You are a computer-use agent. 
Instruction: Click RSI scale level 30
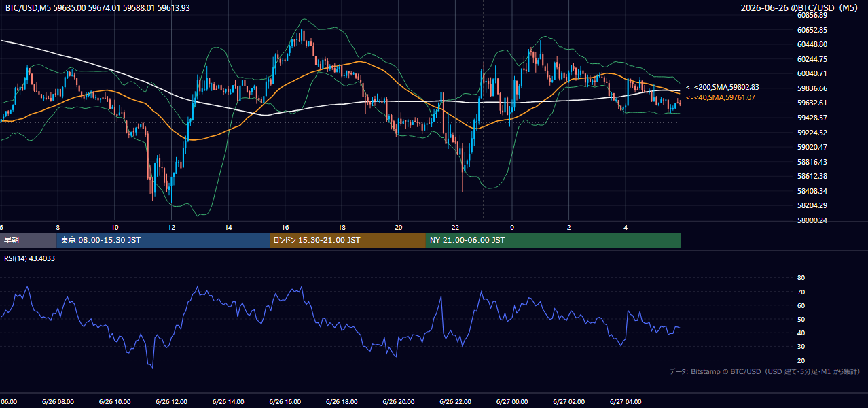point(801,347)
